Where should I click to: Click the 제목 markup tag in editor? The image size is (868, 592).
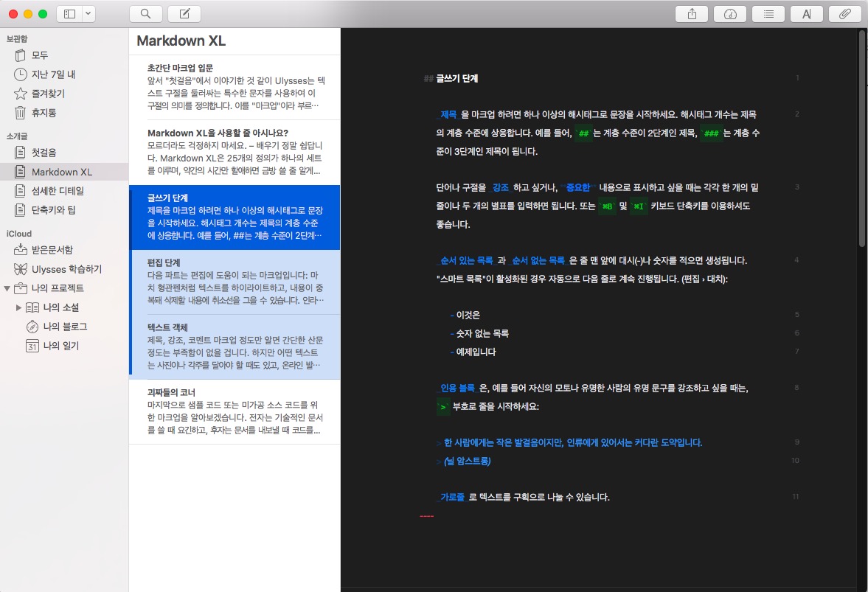point(448,114)
